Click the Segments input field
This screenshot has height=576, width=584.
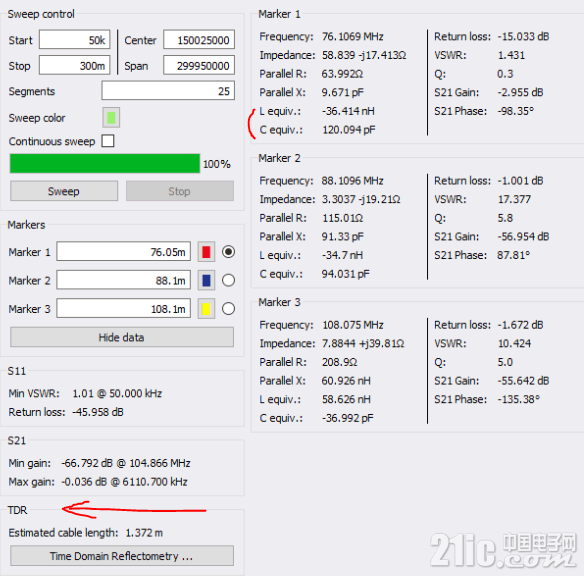point(168,90)
